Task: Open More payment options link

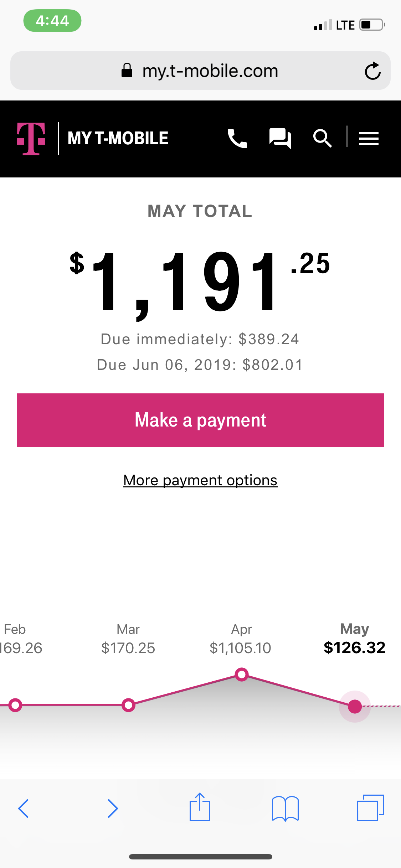Action: [200, 480]
